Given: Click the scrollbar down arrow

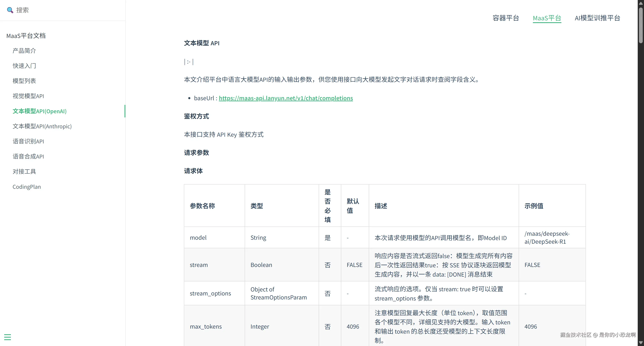Looking at the screenshot, I should pos(641,343).
